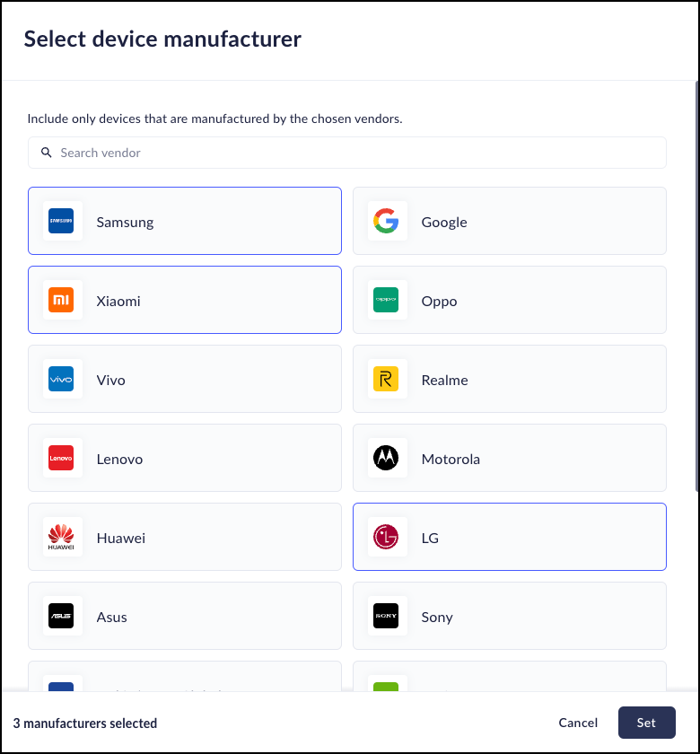Select the Asus manufacturer card
Screen dimensions: 700x754
(x=206, y=616)
